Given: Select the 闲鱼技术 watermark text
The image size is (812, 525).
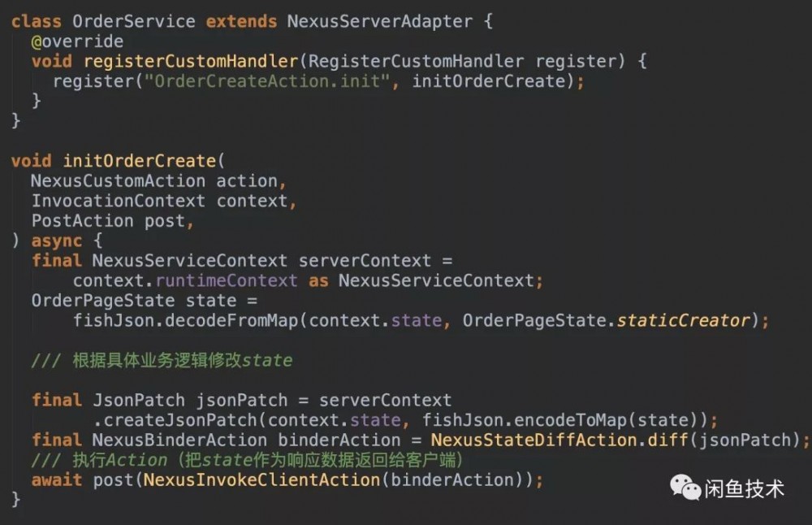Looking at the screenshot, I should (x=743, y=489).
